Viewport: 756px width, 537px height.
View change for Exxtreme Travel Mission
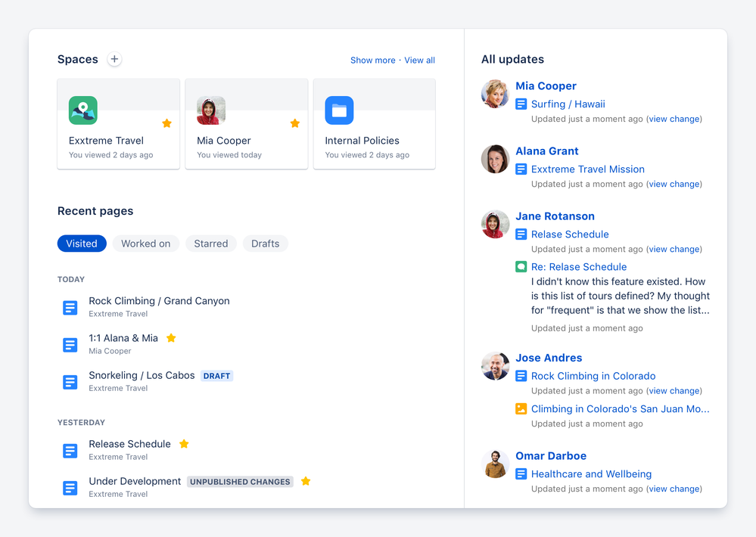(x=674, y=184)
